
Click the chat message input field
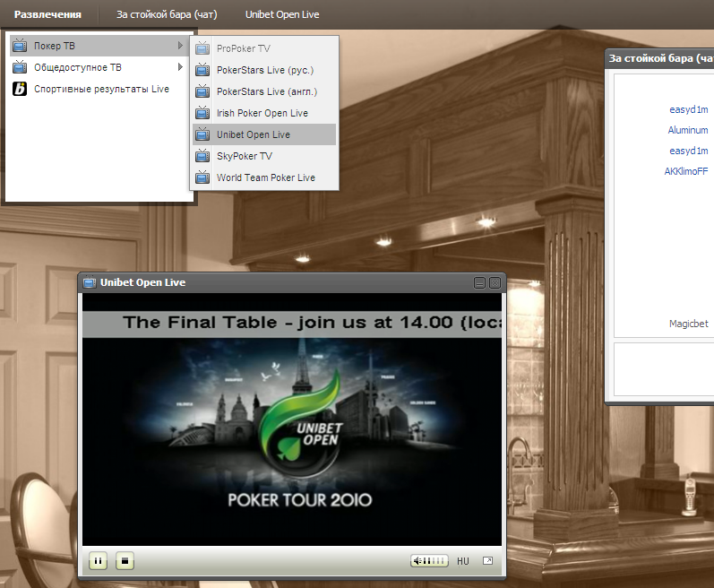664,369
